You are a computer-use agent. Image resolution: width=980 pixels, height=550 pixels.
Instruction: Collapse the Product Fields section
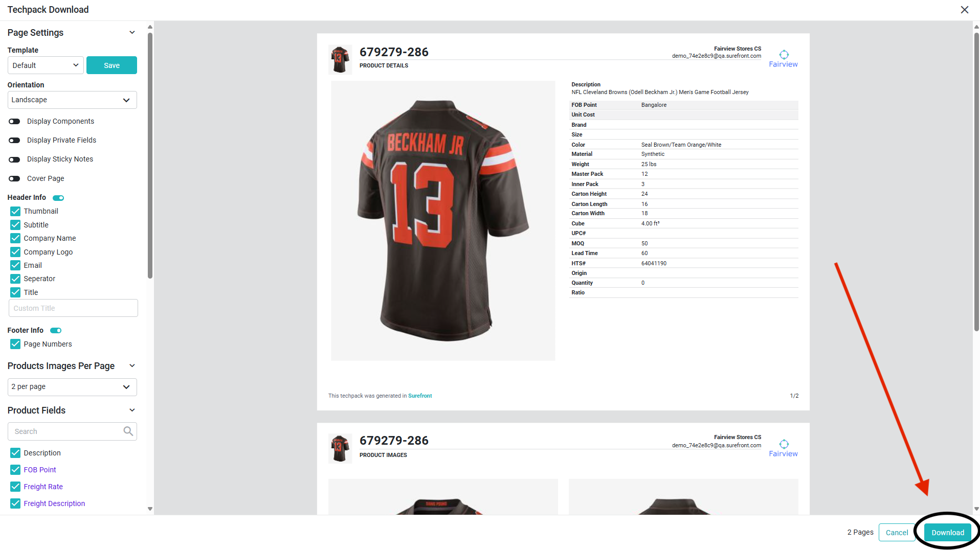(x=132, y=410)
